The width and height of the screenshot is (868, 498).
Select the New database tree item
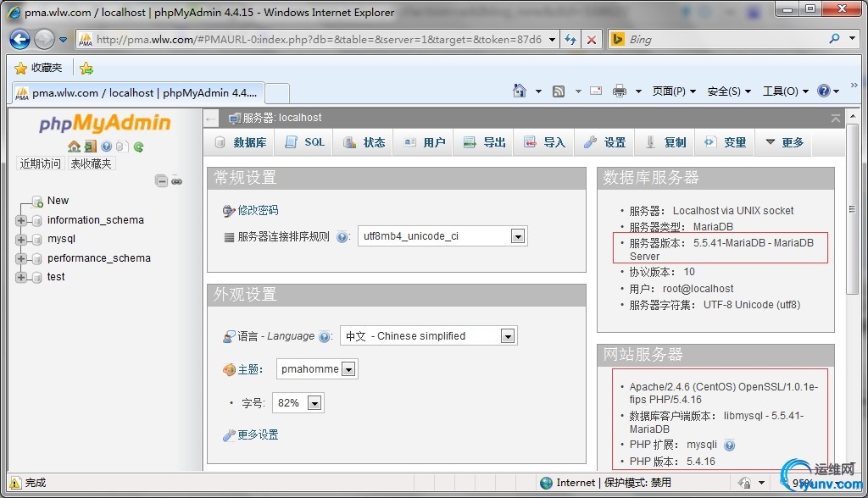coord(58,201)
